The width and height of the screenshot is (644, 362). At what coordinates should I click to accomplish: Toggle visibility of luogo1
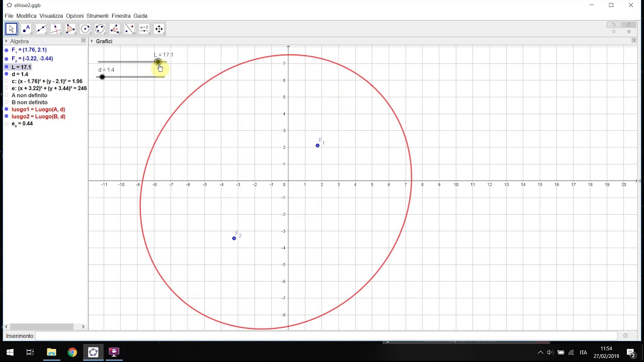click(7, 109)
